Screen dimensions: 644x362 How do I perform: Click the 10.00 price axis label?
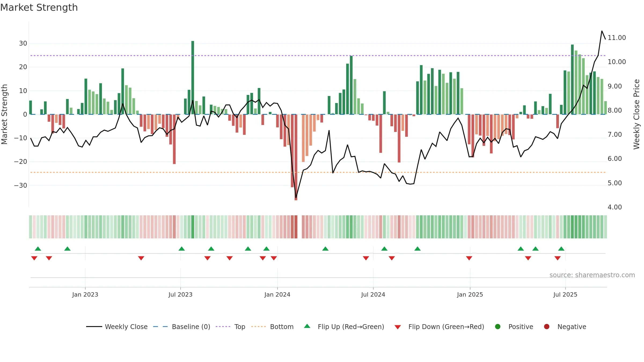617,62
